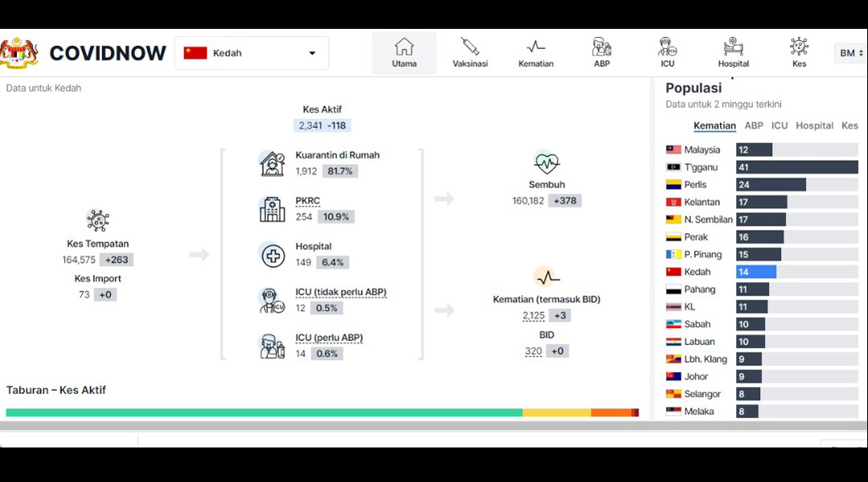
Task: Click the Perak flag in ranking list
Action: pyautogui.click(x=674, y=237)
